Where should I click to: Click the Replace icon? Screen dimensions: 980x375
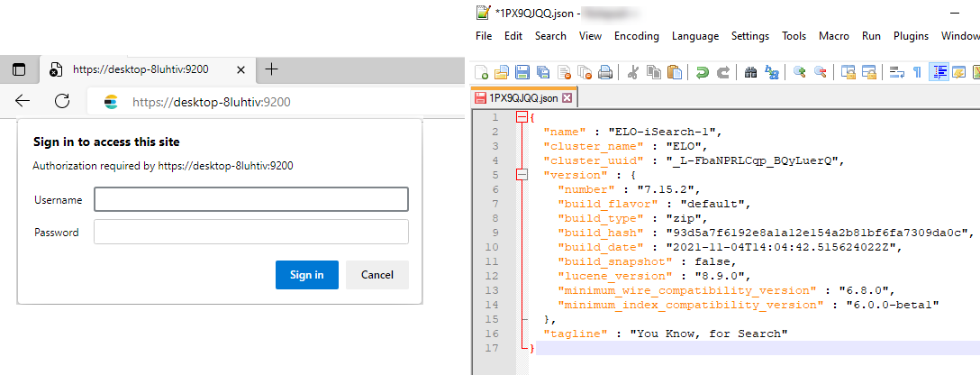[x=772, y=72]
